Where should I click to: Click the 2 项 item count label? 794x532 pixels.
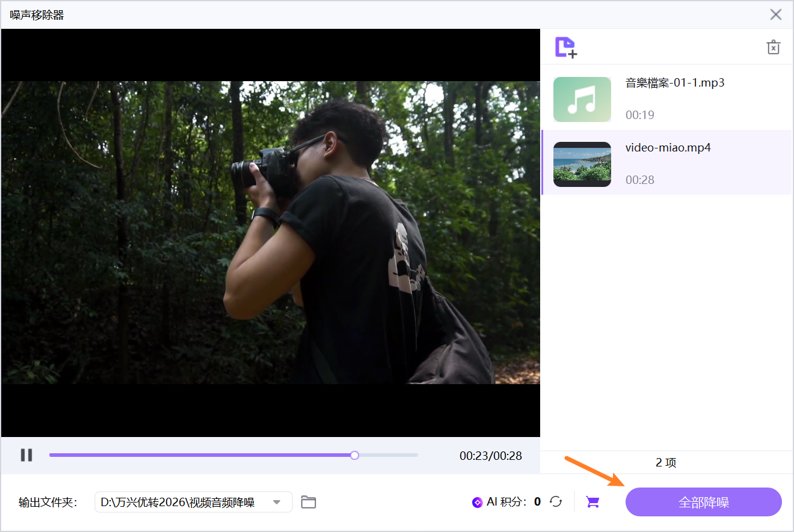(x=666, y=462)
